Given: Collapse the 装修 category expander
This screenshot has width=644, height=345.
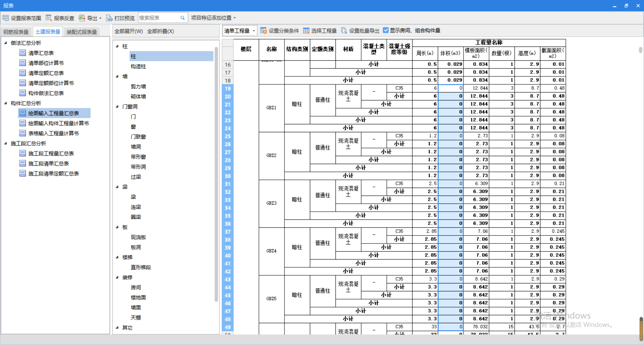Looking at the screenshot, I should click(117, 277).
